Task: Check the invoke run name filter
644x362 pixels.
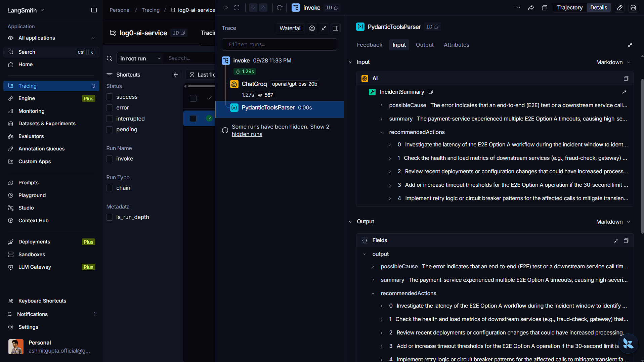Action: pos(110,159)
